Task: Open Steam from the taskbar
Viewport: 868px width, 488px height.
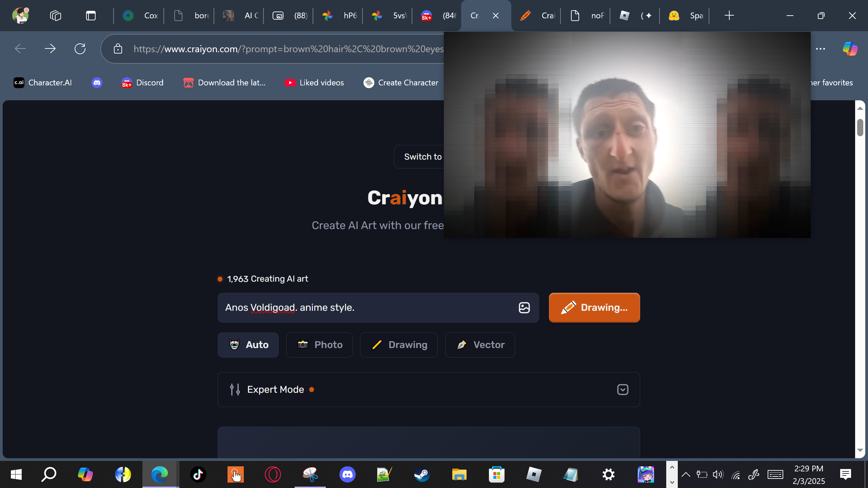Action: pyautogui.click(x=422, y=474)
